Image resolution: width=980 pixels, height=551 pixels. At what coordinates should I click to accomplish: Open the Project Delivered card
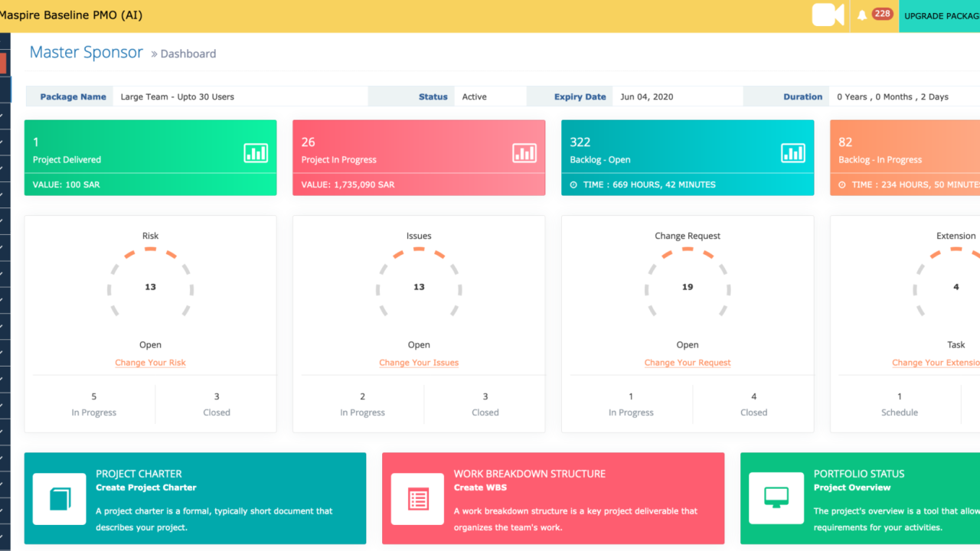coord(150,158)
